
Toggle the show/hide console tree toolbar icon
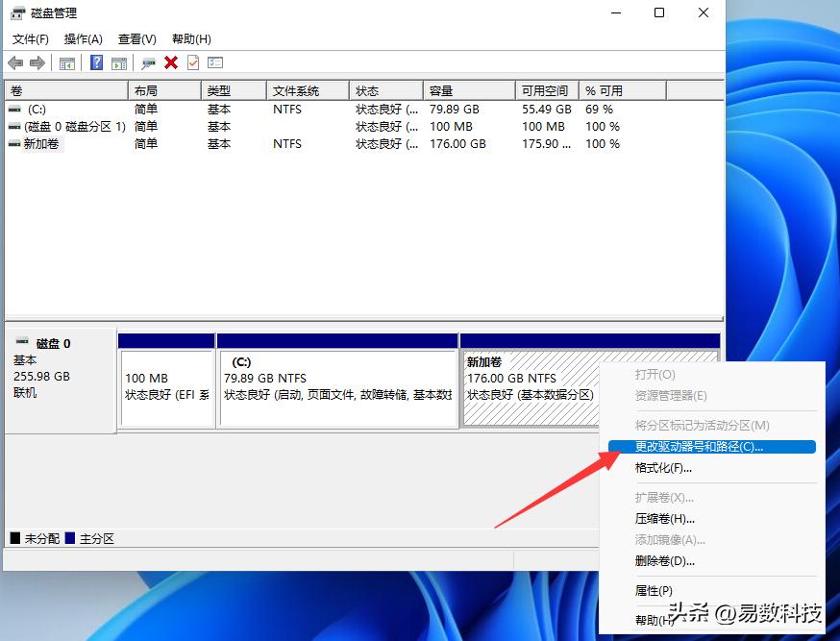(65, 62)
